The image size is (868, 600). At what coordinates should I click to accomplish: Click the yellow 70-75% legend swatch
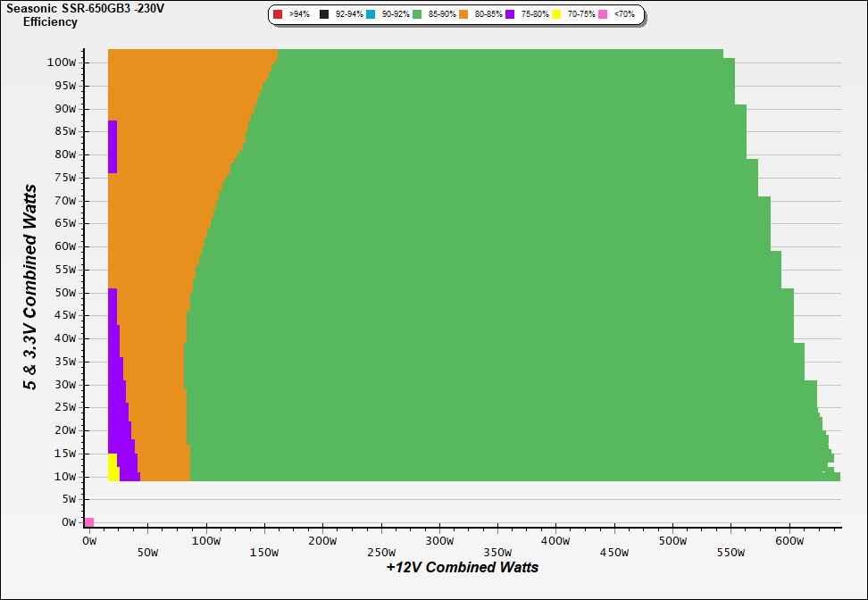(x=556, y=14)
